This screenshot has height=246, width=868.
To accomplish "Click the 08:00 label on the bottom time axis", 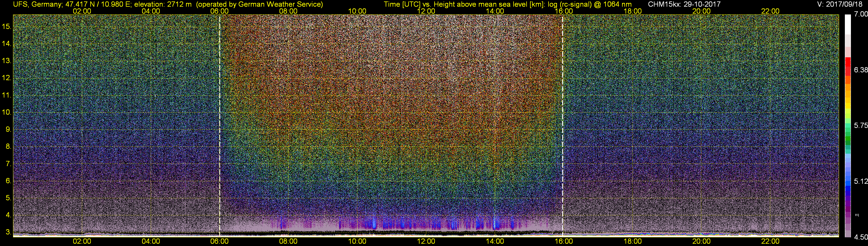I will (x=288, y=241).
